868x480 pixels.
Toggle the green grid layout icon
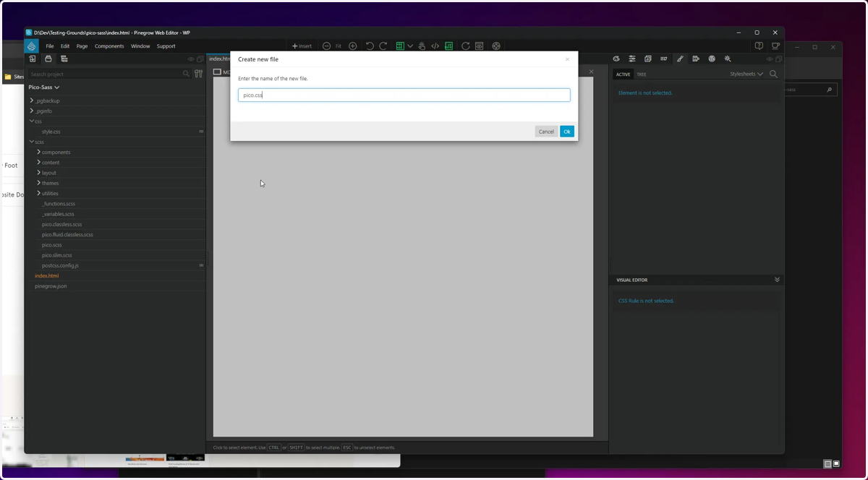pyautogui.click(x=400, y=46)
